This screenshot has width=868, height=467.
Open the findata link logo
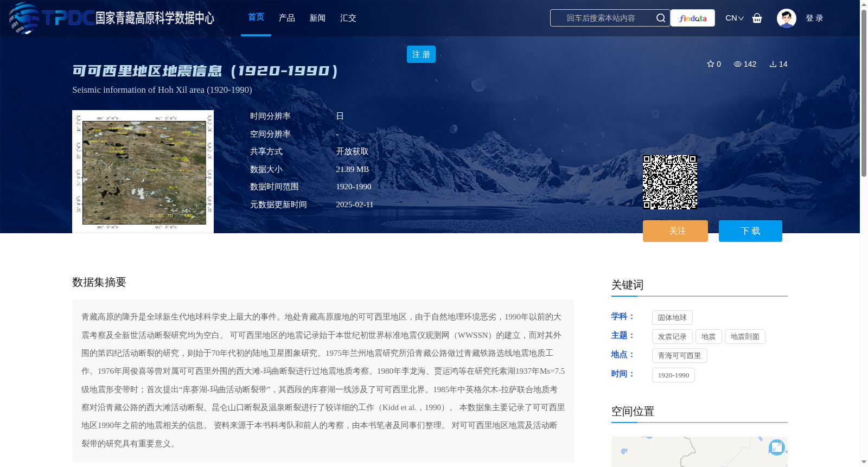693,18
